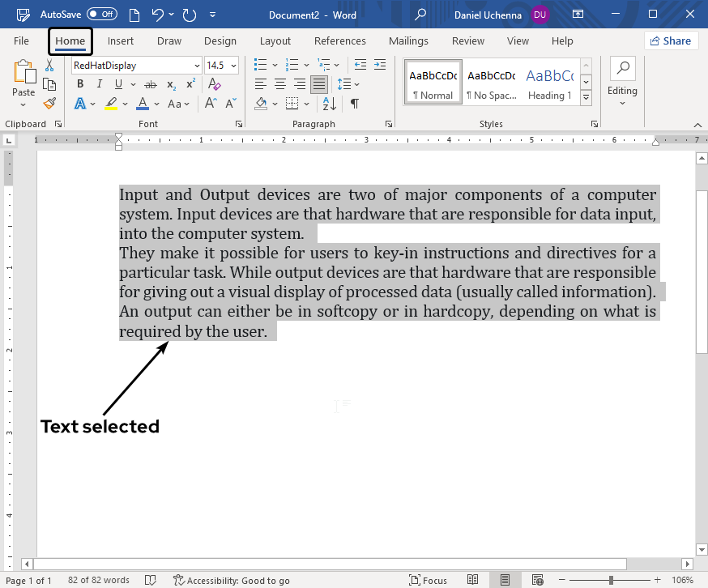Sort the selected text
The height and width of the screenshot is (588, 708).
click(327, 104)
